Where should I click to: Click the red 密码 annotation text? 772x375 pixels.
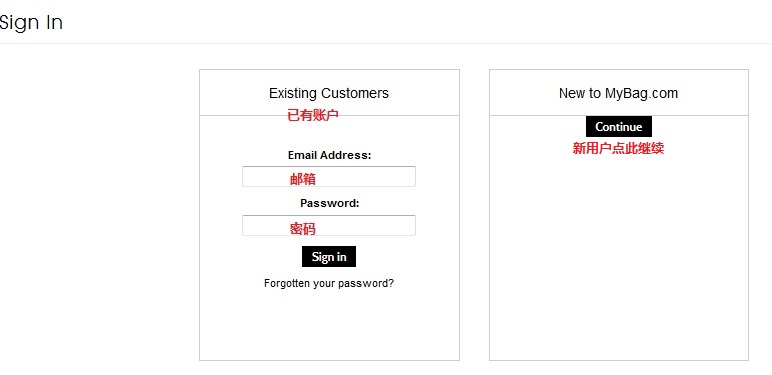[x=302, y=229]
